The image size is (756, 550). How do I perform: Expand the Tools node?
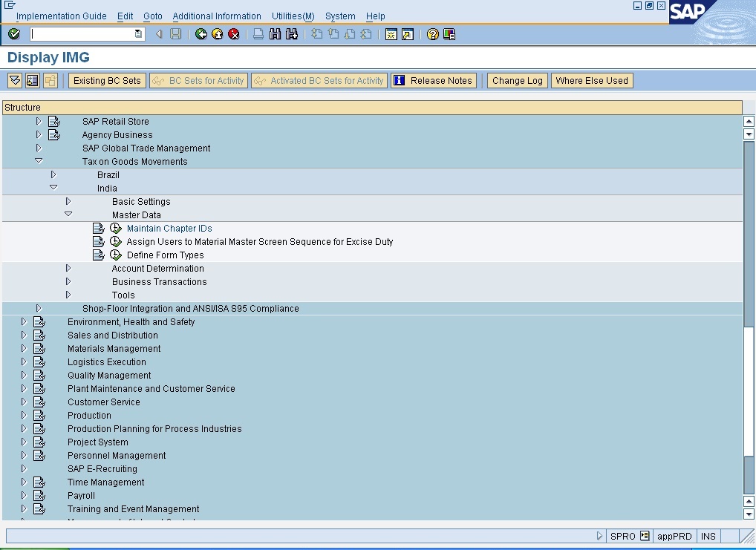click(68, 295)
